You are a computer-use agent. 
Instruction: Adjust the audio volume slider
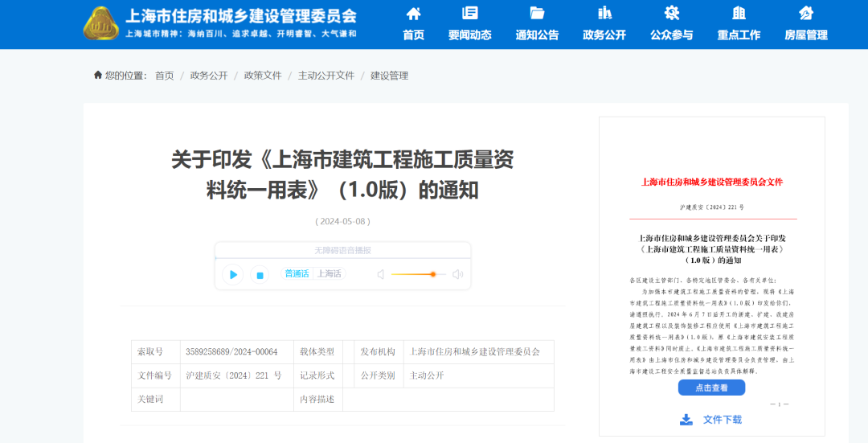point(418,274)
